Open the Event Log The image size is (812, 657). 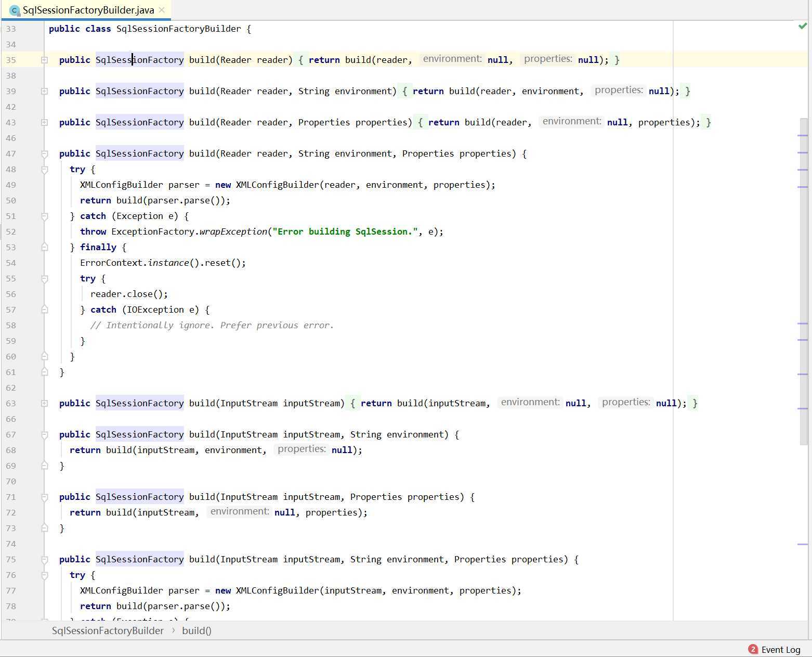[780, 649]
